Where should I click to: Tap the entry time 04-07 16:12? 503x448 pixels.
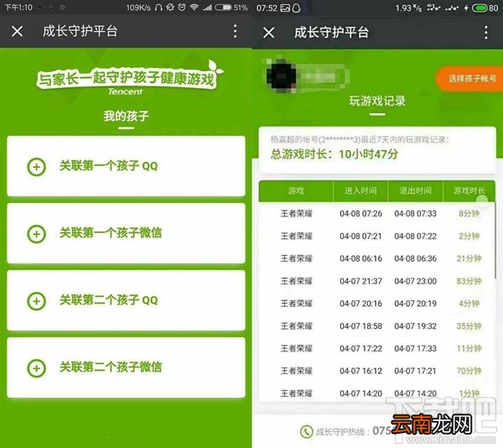tap(360, 371)
